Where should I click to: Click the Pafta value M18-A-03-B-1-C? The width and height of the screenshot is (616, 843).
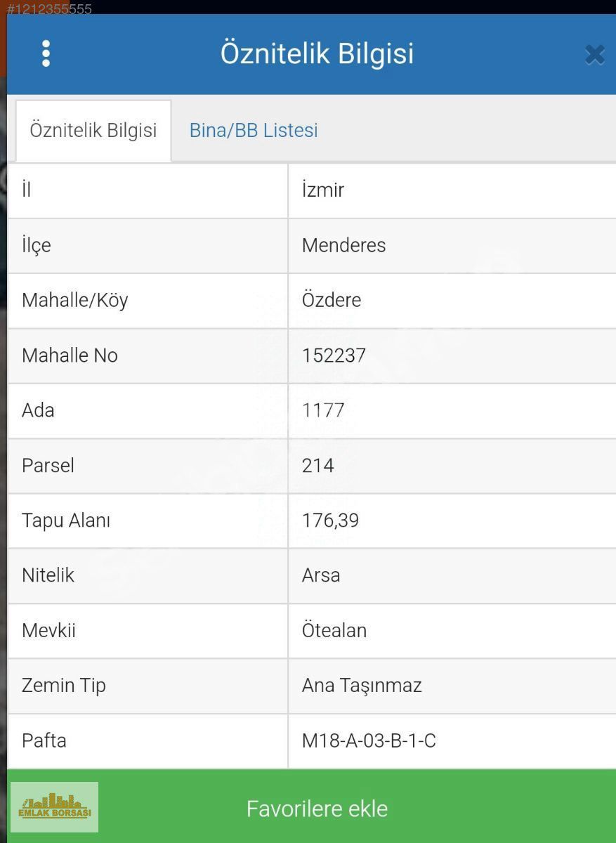pos(369,740)
